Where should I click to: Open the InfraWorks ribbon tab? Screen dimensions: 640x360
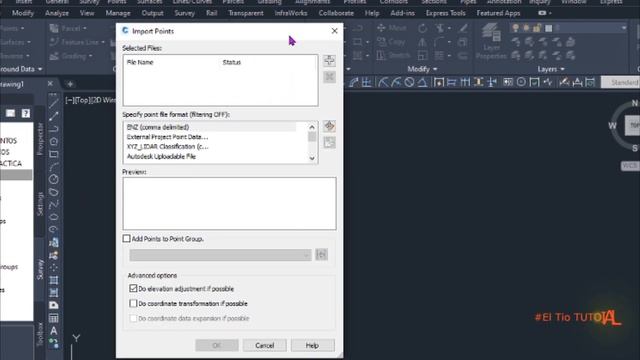(x=291, y=13)
